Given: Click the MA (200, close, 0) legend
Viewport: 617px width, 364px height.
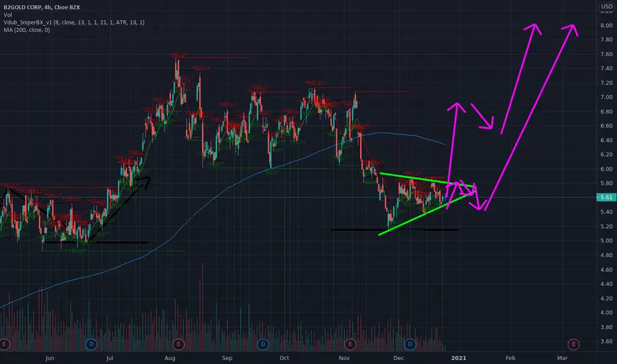Looking at the screenshot, I should [x=26, y=30].
